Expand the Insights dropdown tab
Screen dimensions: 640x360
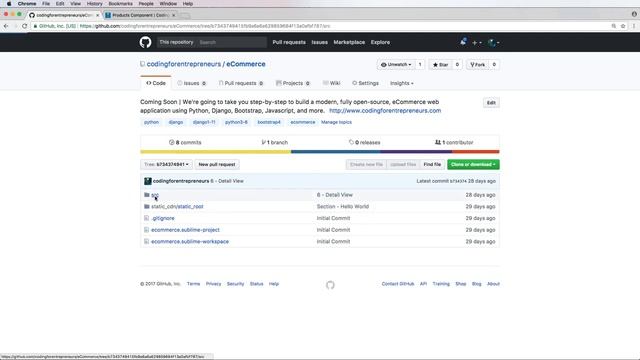[402, 83]
